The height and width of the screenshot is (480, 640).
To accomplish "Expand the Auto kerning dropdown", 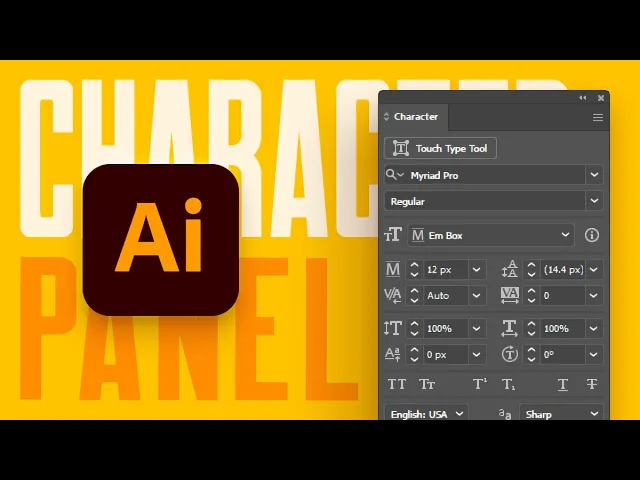I will coord(476,296).
